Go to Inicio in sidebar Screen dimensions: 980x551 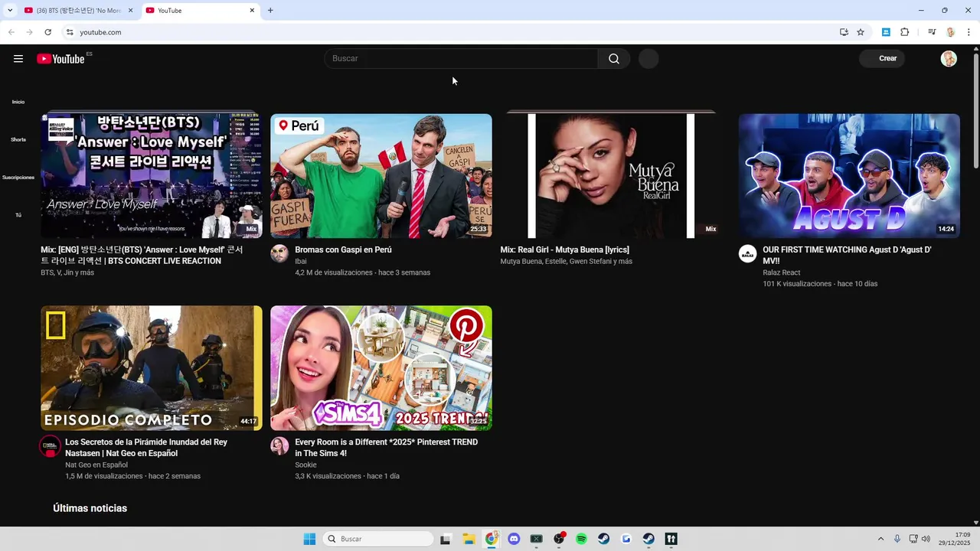(x=18, y=102)
